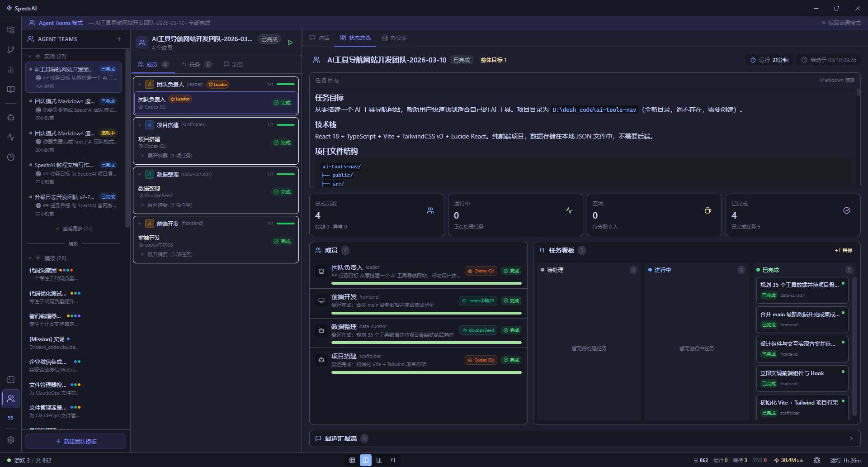Click the green play button near team title
868x467 pixels.
[x=290, y=43]
